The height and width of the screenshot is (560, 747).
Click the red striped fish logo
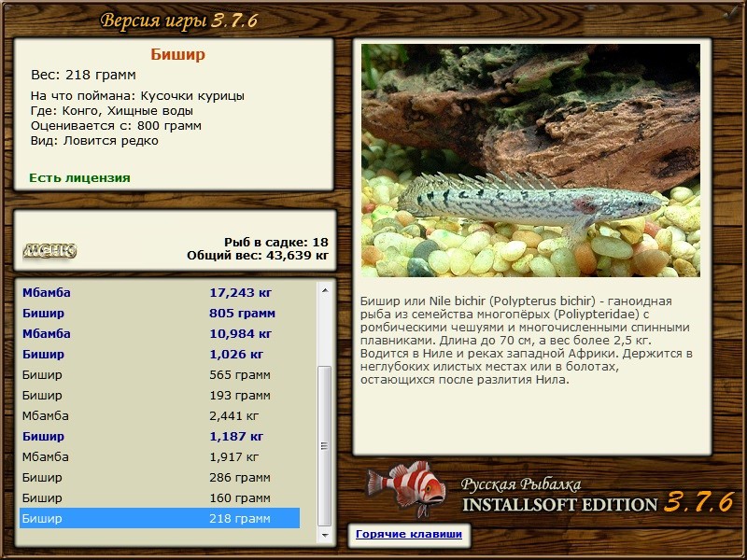(x=406, y=487)
